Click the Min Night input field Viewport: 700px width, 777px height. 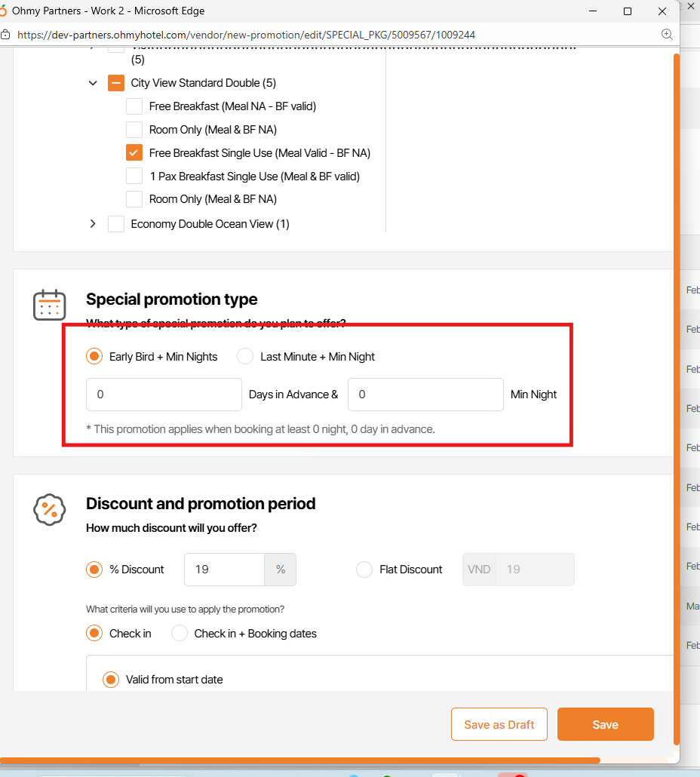[x=425, y=395]
